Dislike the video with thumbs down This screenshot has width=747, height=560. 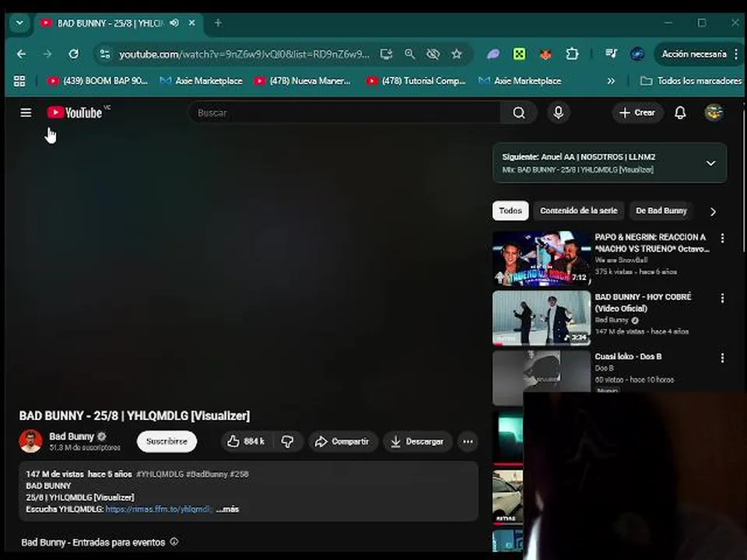click(x=287, y=442)
